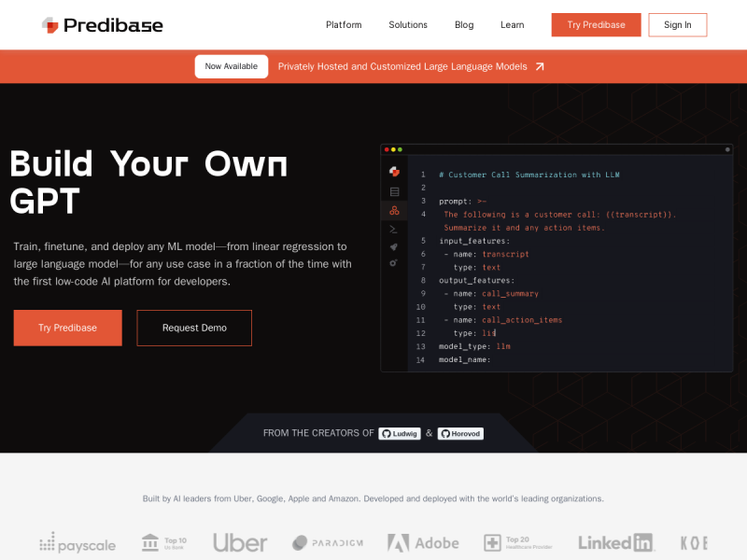Screen dimensions: 747x560
Task: Click the Predibase logo icon in header
Action: (x=50, y=25)
